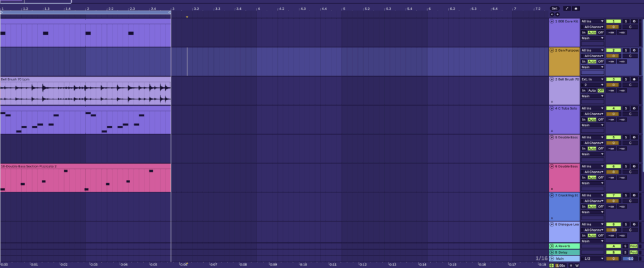Screen dimensions: 644x268
Task: Click the next locator arrow under Set
Action: click(556, 14)
